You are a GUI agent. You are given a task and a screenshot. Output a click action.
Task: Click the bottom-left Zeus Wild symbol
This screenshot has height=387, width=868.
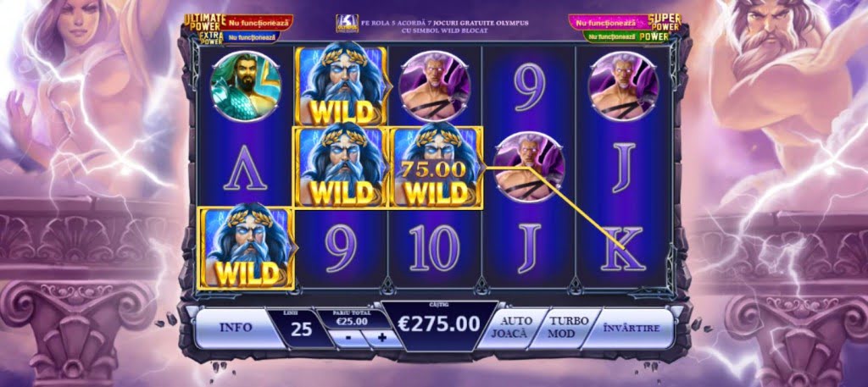click(247, 248)
